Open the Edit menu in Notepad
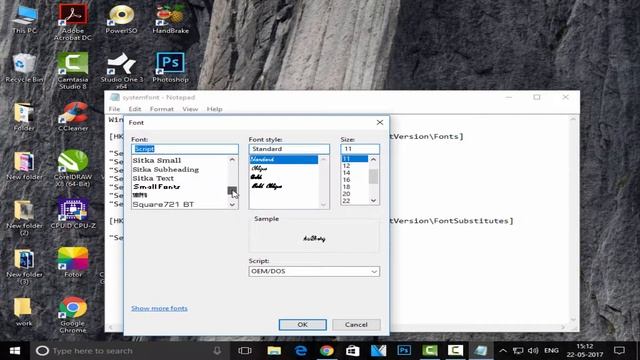Screen dimensions: 640x360 [x=135, y=109]
